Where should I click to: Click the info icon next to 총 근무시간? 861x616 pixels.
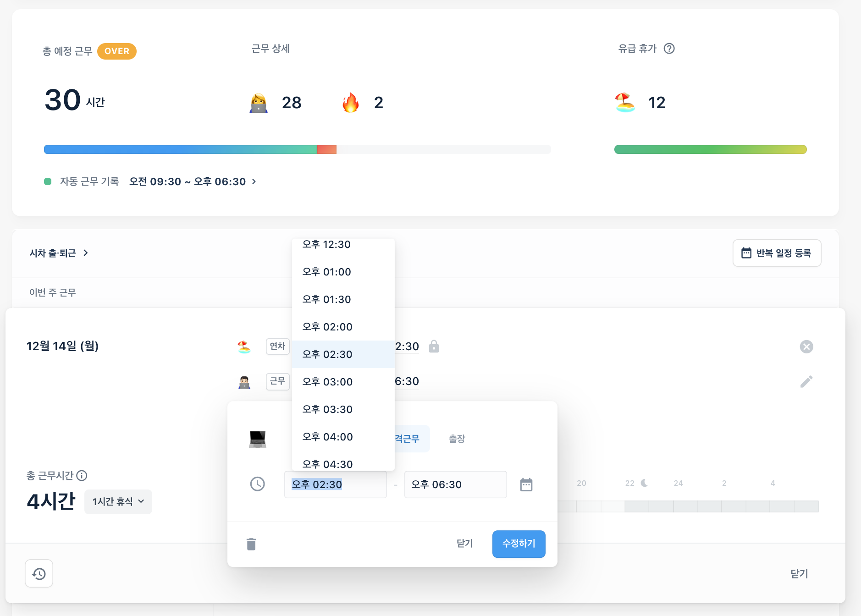click(x=82, y=476)
